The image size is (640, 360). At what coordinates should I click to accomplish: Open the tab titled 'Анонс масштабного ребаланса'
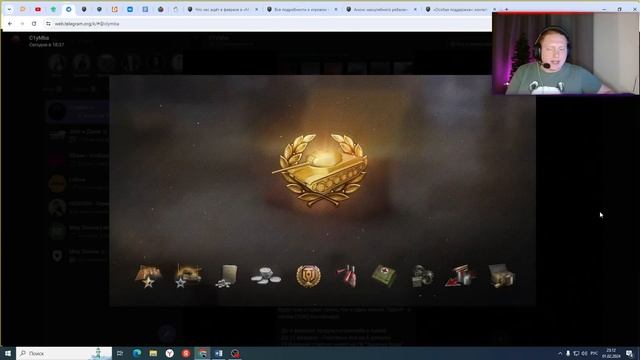tap(381, 9)
